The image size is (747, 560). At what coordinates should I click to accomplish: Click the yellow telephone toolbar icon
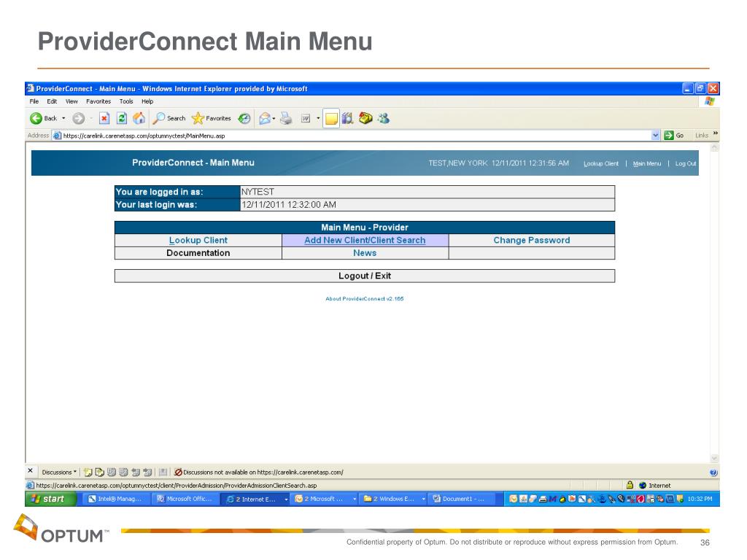365,118
